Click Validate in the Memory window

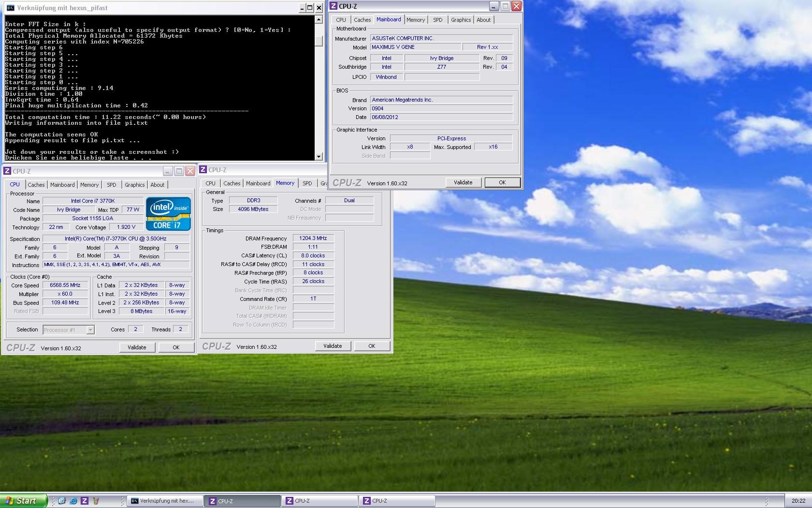(x=333, y=346)
